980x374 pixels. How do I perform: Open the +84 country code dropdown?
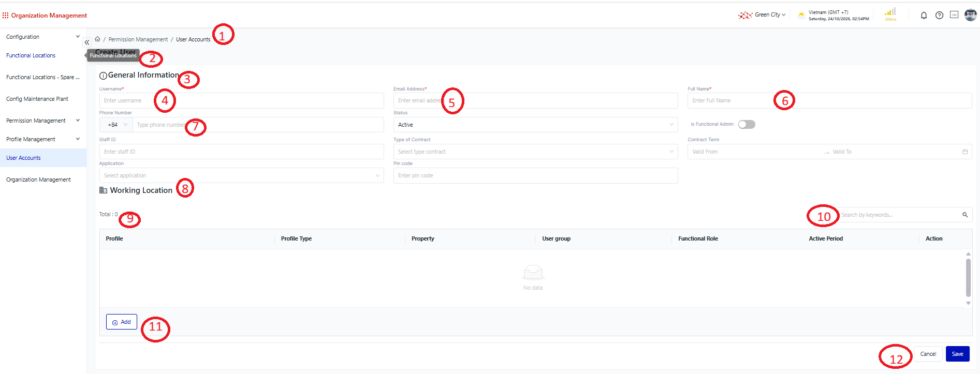point(116,125)
